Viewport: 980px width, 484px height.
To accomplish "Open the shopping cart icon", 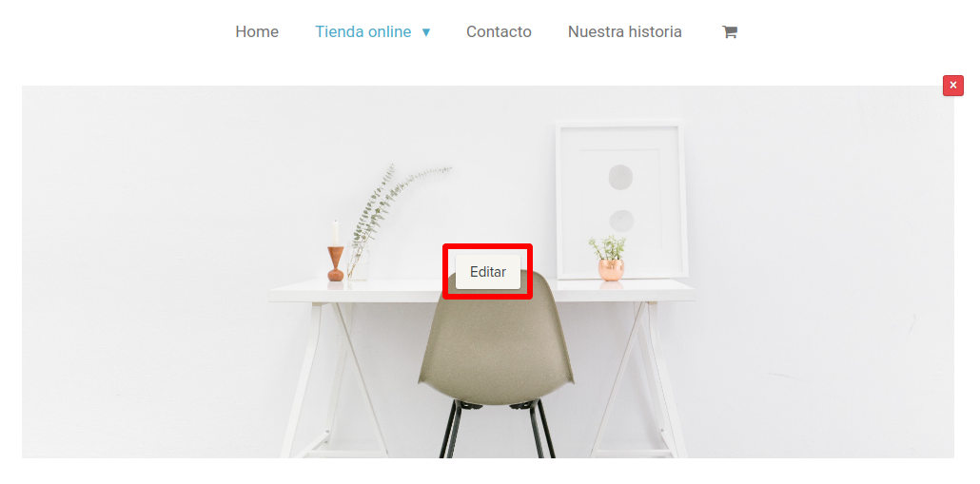I will pos(730,31).
